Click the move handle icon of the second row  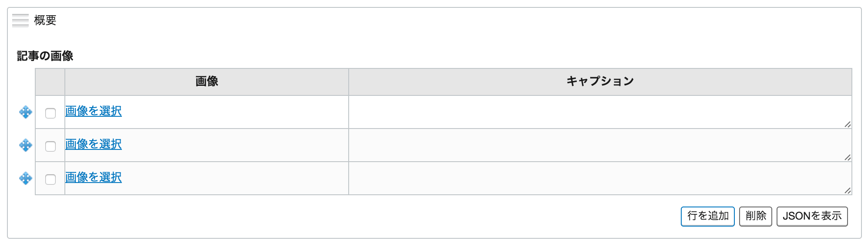[26, 145]
